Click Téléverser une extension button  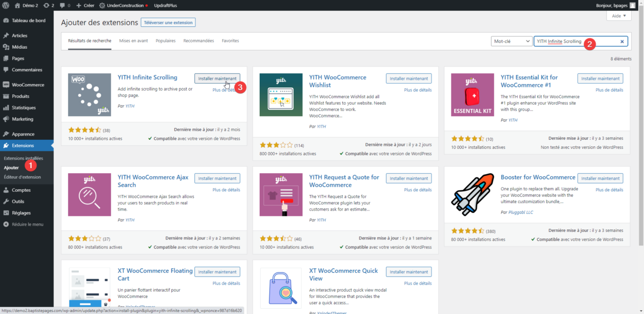click(x=169, y=22)
